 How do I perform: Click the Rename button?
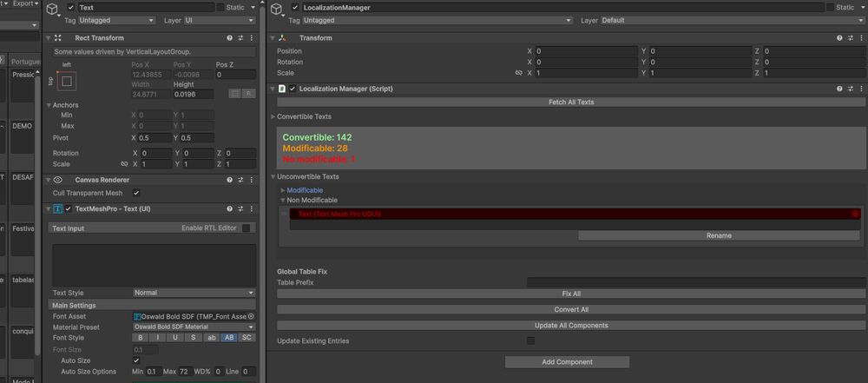click(x=719, y=235)
